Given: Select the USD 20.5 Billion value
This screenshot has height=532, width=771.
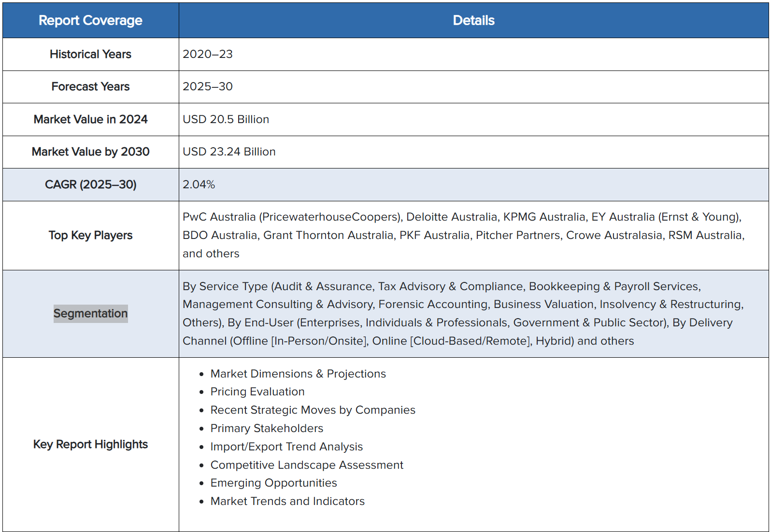Looking at the screenshot, I should (226, 119).
